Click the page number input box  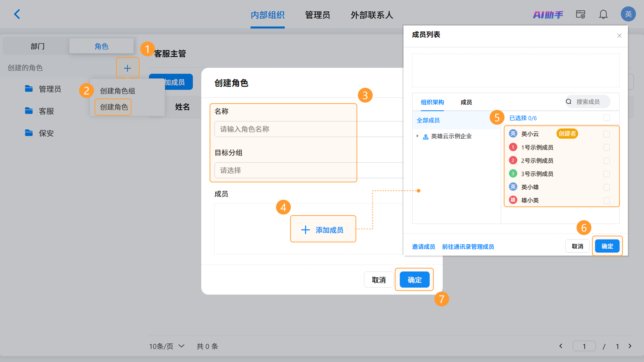coord(584,346)
